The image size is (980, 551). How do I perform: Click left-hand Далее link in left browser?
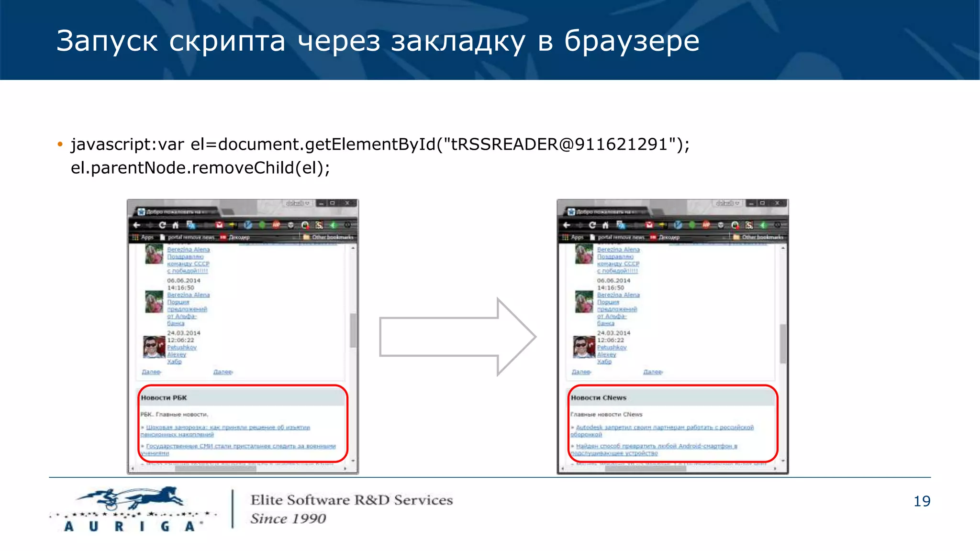tap(152, 372)
